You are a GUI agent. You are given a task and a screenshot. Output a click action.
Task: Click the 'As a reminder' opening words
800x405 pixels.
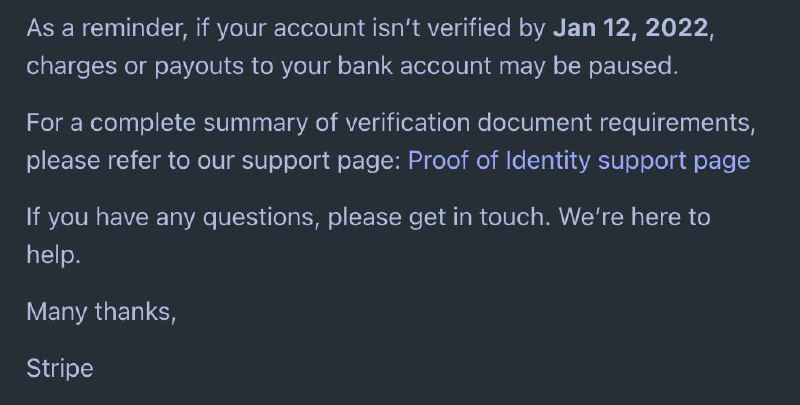tap(104, 28)
